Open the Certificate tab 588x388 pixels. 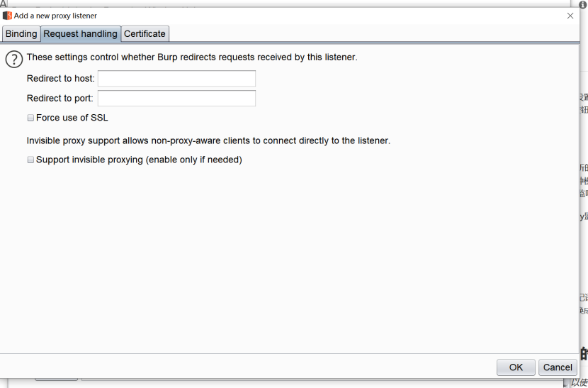pyautogui.click(x=145, y=34)
